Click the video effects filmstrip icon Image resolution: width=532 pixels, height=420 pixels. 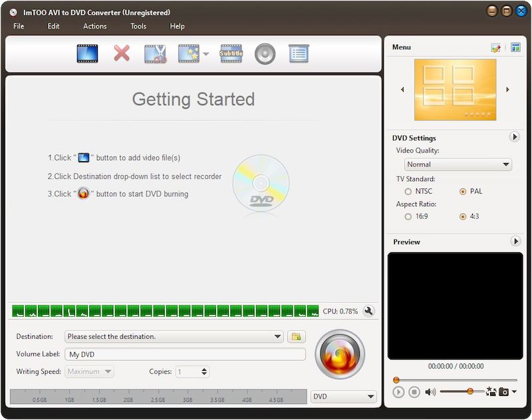(190, 53)
